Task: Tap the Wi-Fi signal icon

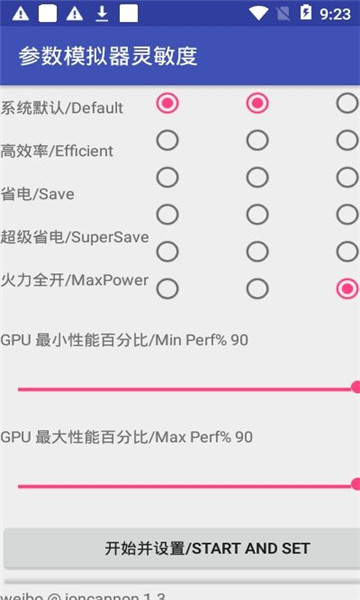Action: 259,13
